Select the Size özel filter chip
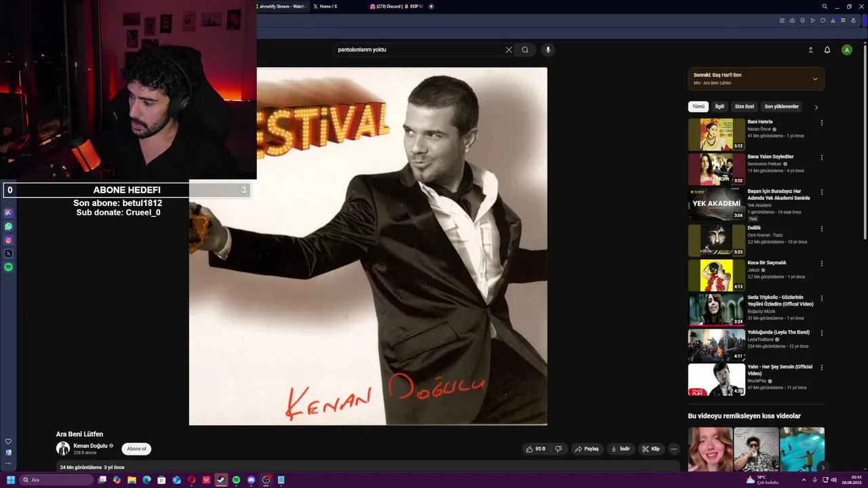This screenshot has height=488, width=868. [744, 106]
